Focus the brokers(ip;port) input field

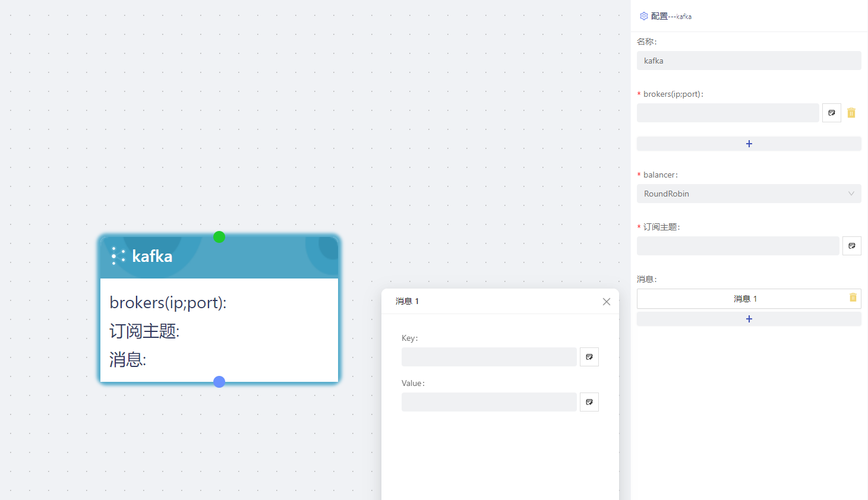coord(728,113)
